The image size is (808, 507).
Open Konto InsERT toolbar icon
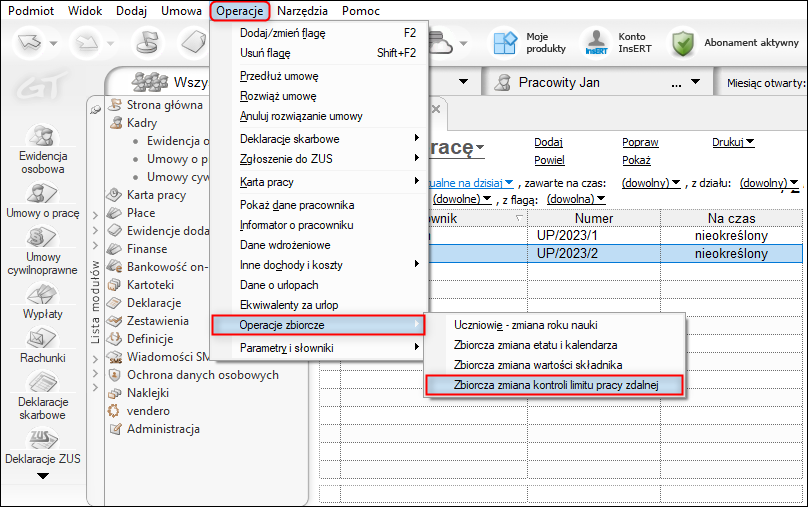(596, 42)
